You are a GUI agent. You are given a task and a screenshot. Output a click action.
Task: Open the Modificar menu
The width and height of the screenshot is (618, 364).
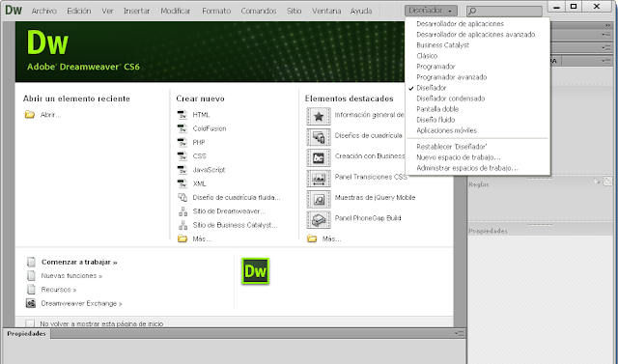tap(176, 11)
